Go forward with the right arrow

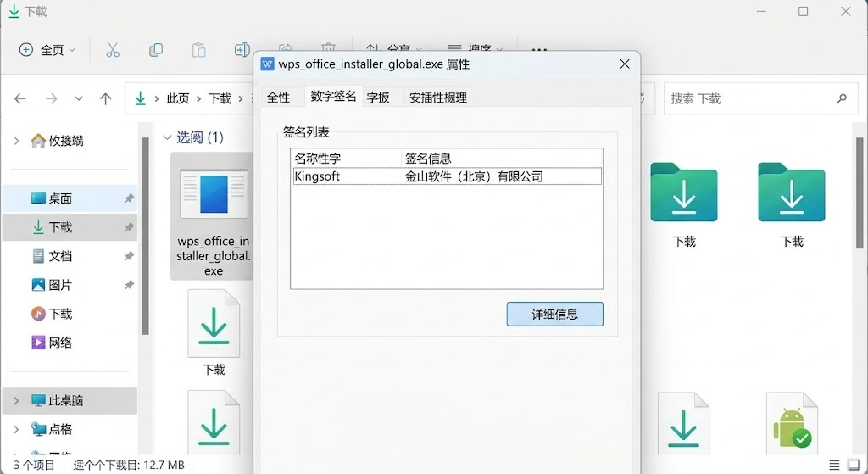coord(52,98)
